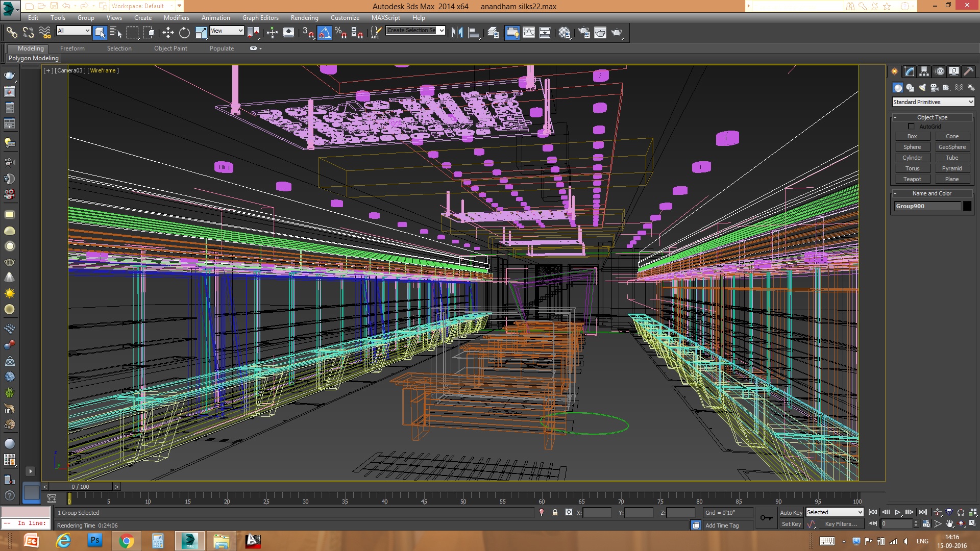Select the Select and Move tool
This screenshot has height=551, width=980.
(168, 33)
